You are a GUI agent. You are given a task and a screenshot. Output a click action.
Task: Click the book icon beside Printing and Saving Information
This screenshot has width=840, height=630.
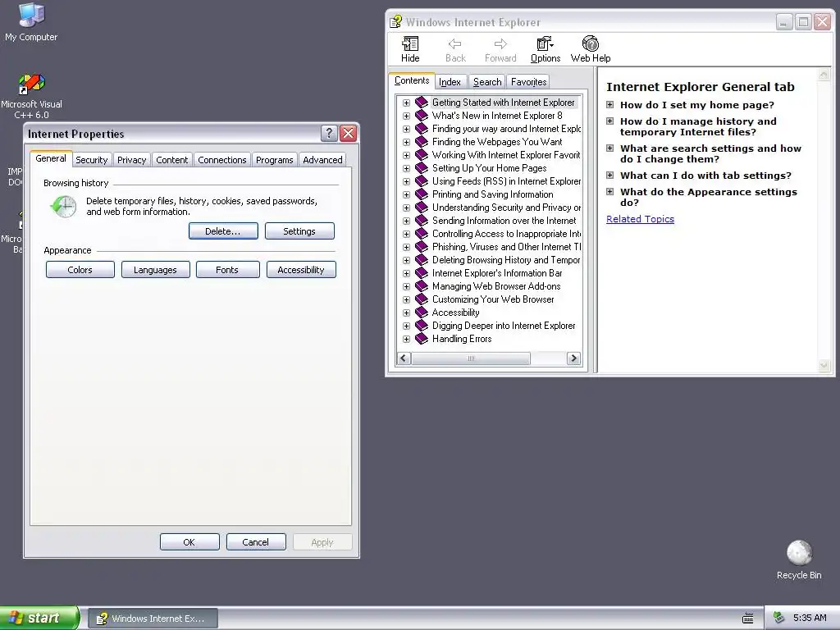click(x=422, y=194)
